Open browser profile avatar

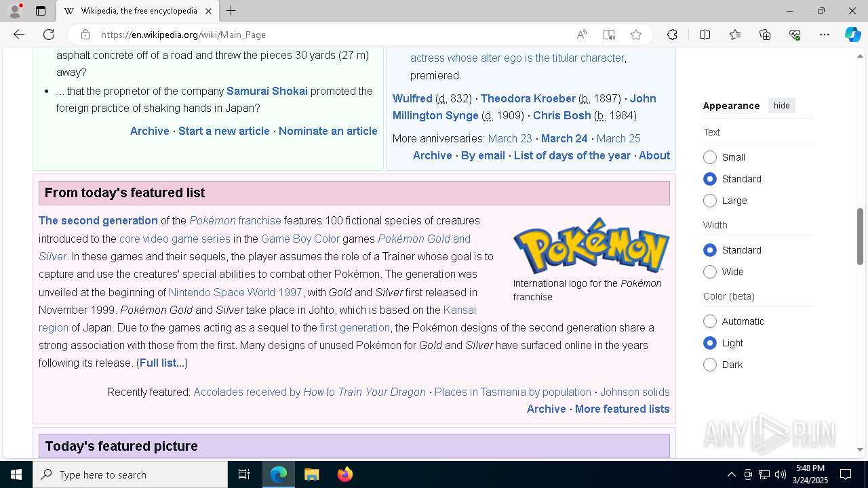point(15,11)
